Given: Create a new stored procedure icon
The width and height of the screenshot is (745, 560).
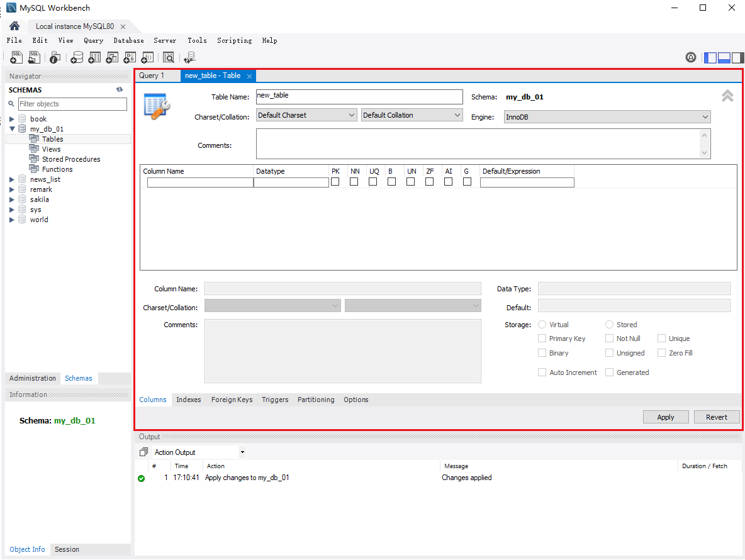Looking at the screenshot, I should [x=130, y=57].
